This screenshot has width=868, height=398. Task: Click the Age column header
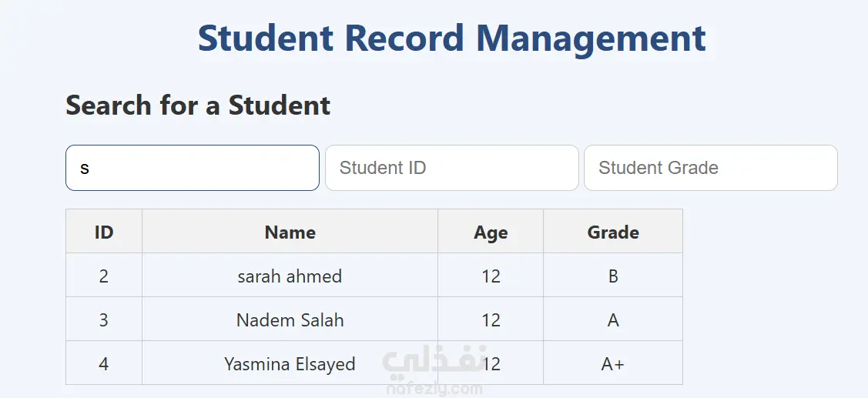pos(491,232)
